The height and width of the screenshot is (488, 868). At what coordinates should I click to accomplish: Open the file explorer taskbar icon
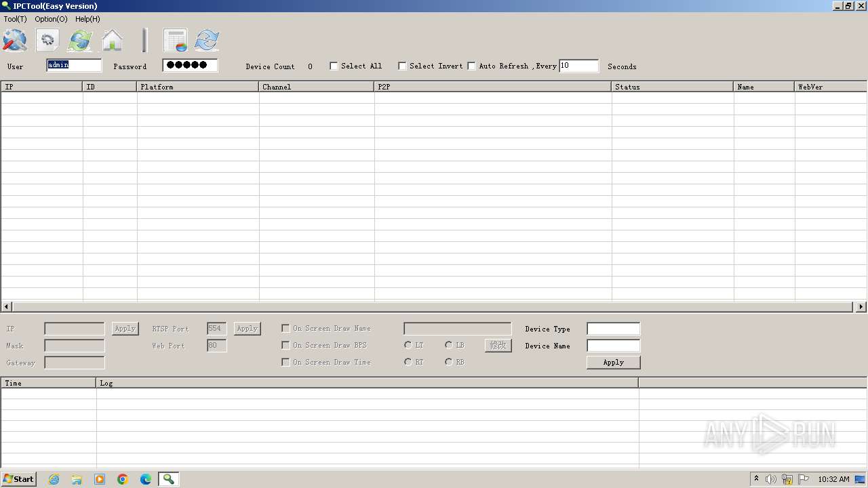pyautogui.click(x=77, y=479)
